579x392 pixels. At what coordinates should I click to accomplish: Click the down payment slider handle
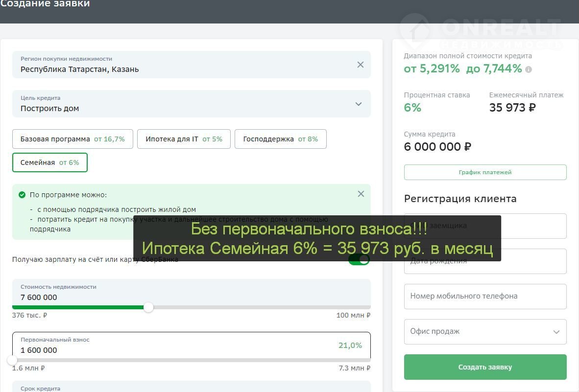coord(13,360)
